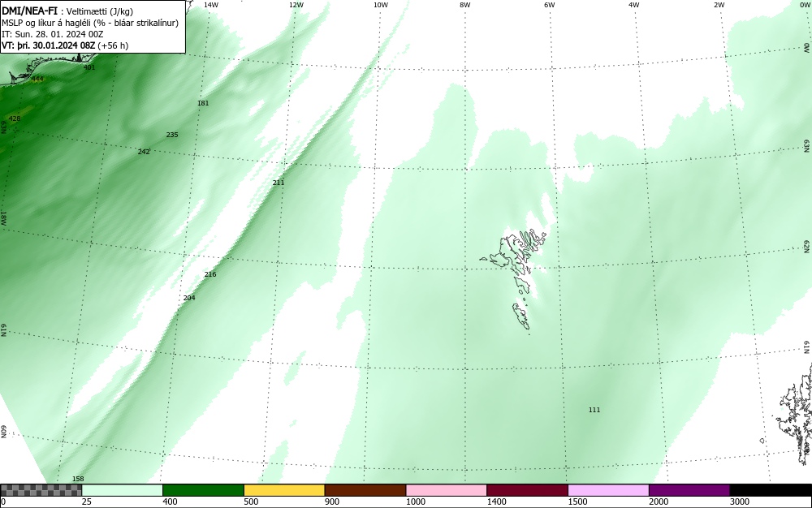Click the map value 444

[37, 79]
